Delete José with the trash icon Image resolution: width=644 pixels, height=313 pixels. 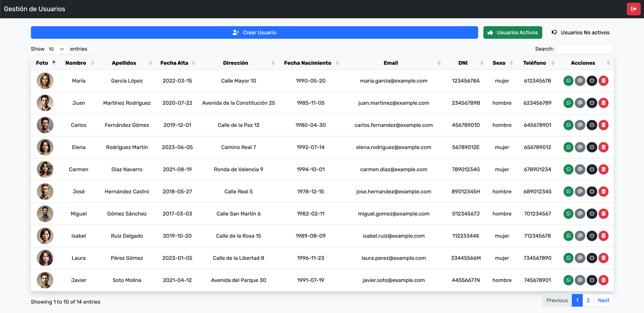[x=603, y=191]
